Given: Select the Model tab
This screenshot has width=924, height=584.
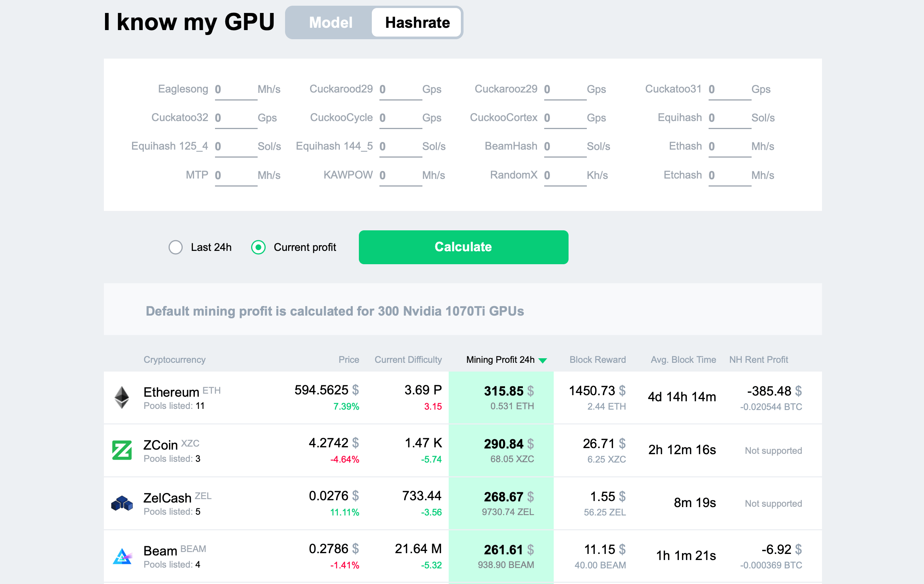Looking at the screenshot, I should tap(330, 22).
